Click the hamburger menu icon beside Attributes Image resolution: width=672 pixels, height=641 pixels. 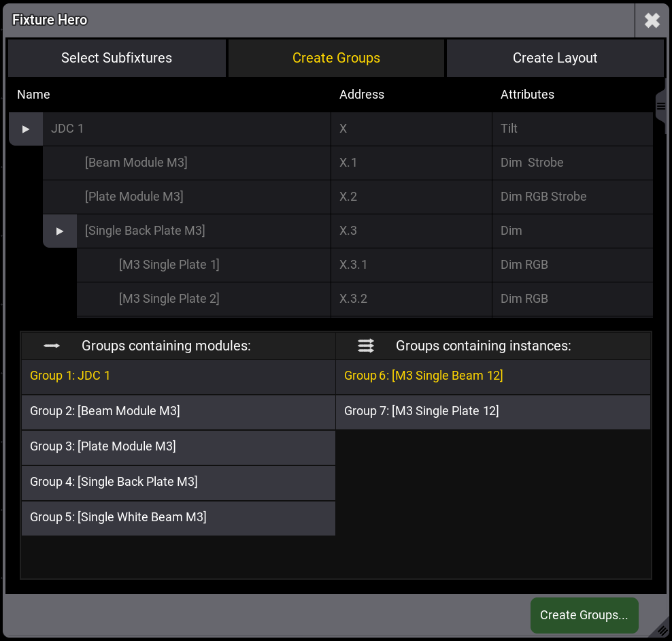[660, 106]
